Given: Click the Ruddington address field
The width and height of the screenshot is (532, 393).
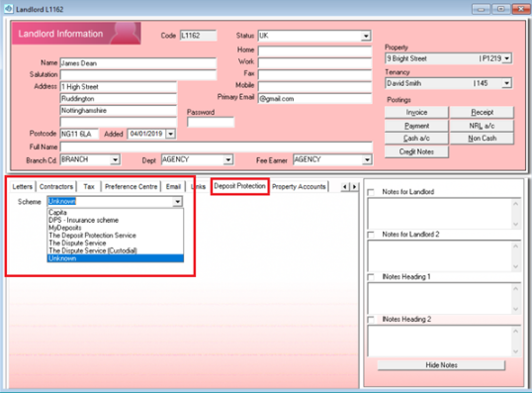Looking at the screenshot, I should click(119, 99).
